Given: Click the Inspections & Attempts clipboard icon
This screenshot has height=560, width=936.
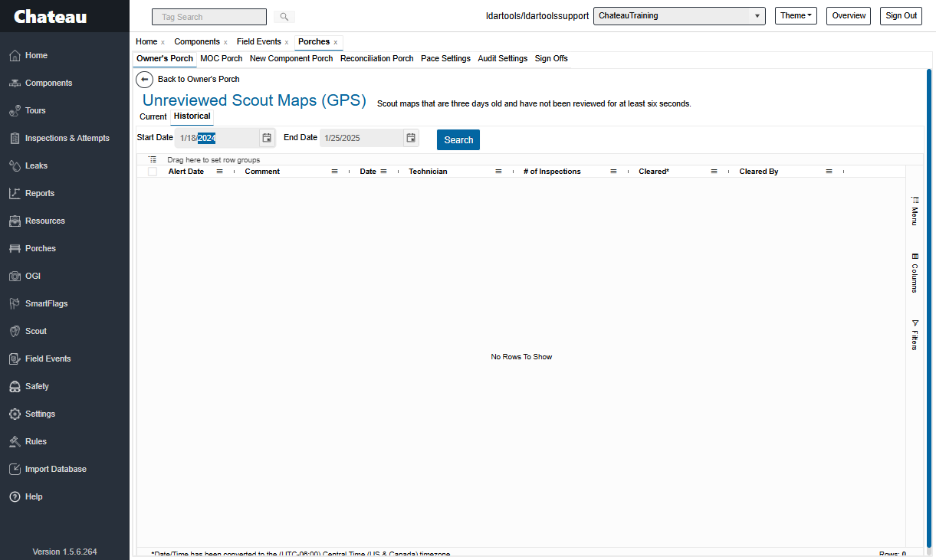Looking at the screenshot, I should 15,138.
